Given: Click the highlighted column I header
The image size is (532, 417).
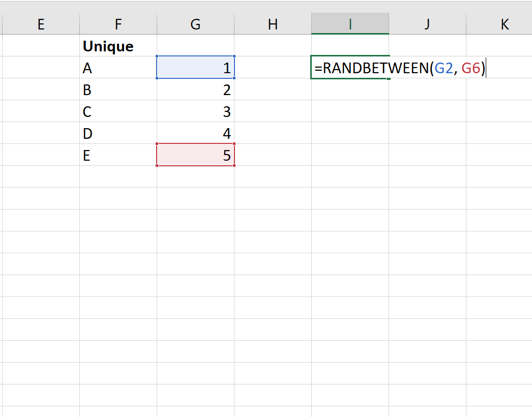Looking at the screenshot, I should point(350,24).
